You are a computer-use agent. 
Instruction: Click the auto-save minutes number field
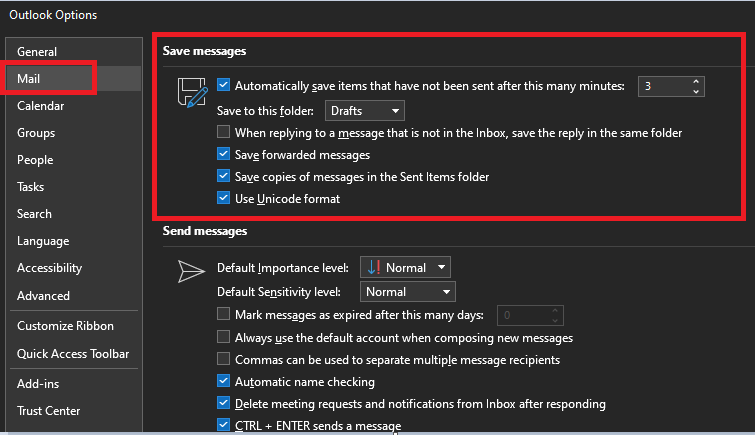[664, 86]
